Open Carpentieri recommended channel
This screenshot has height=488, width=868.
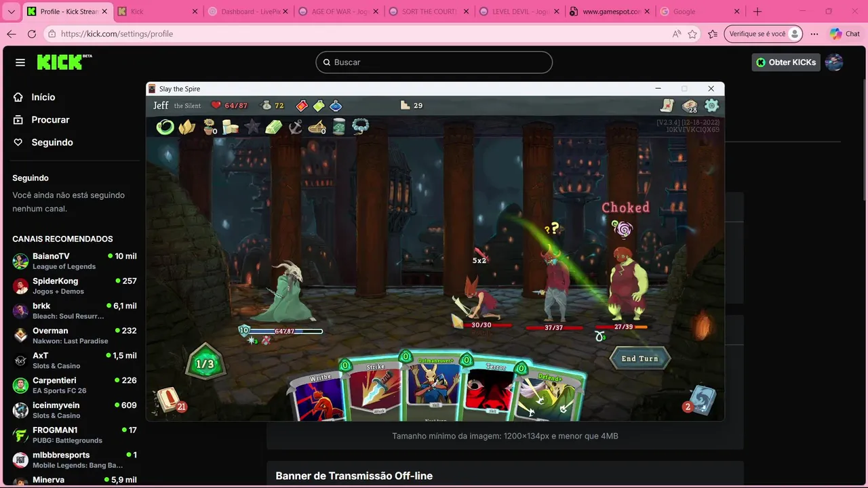[75, 385]
